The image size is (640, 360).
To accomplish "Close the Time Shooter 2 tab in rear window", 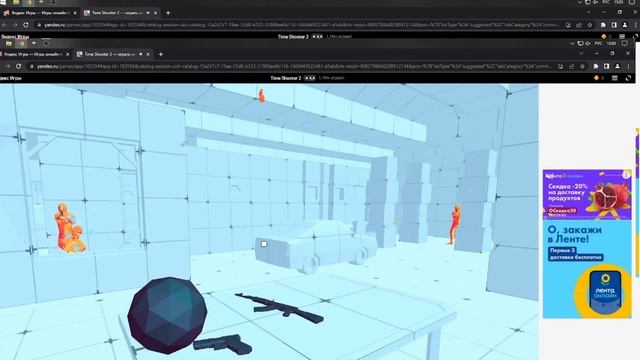I will (155, 13).
